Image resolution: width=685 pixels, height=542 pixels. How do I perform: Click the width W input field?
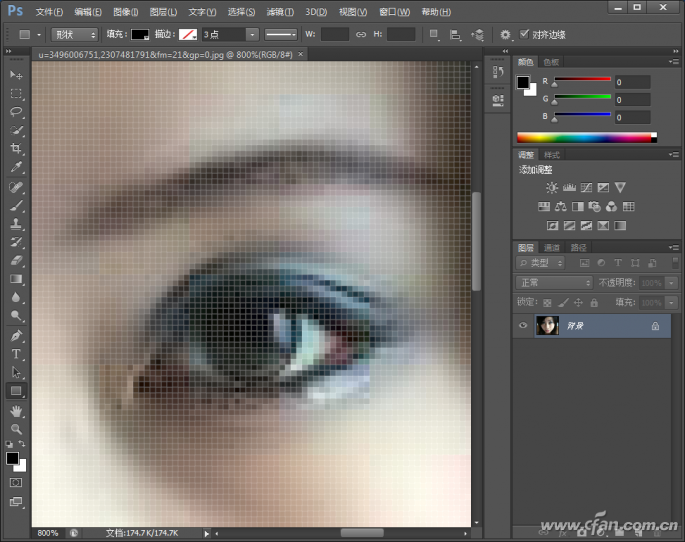tap(335, 35)
